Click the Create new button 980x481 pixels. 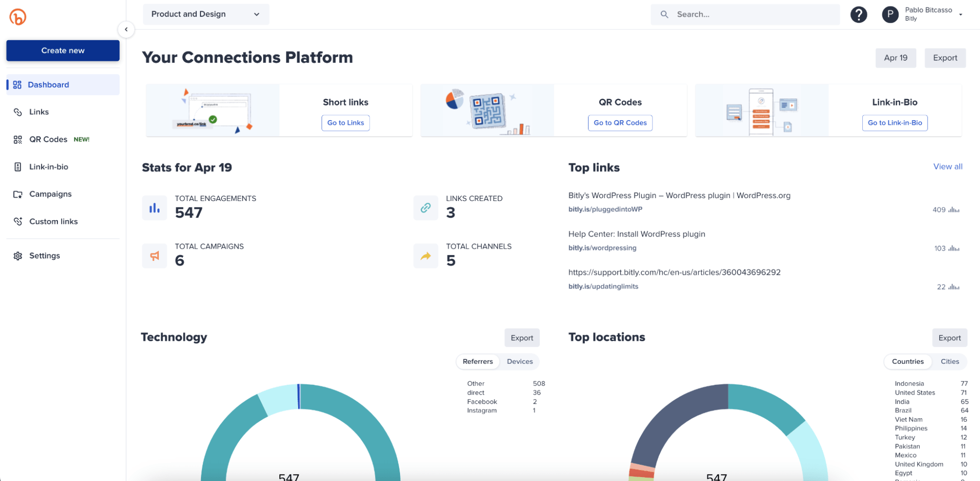[63, 51]
